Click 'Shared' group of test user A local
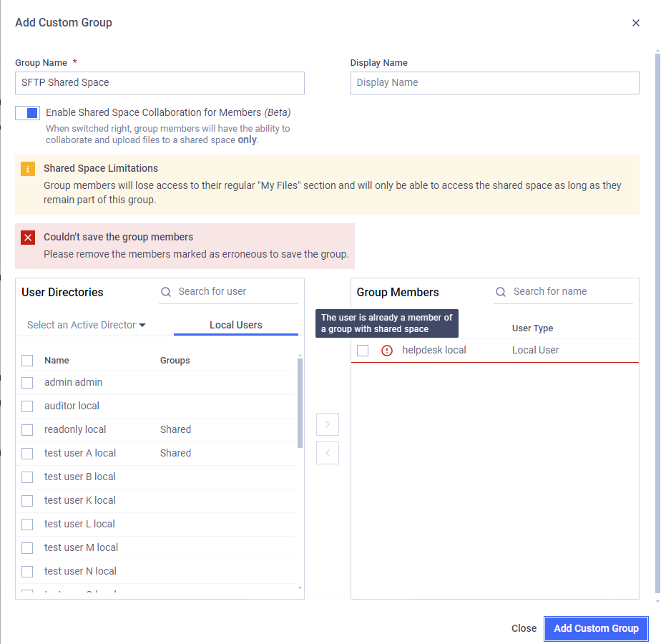Screen dimensions: 661x644 point(175,454)
